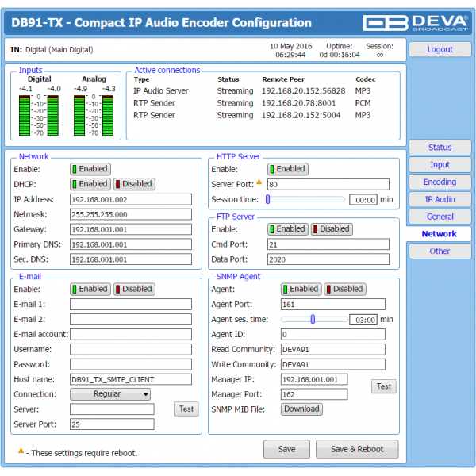This screenshot has width=476, height=476.
Task: Click the SNMP Agent Test button
Action: (384, 386)
